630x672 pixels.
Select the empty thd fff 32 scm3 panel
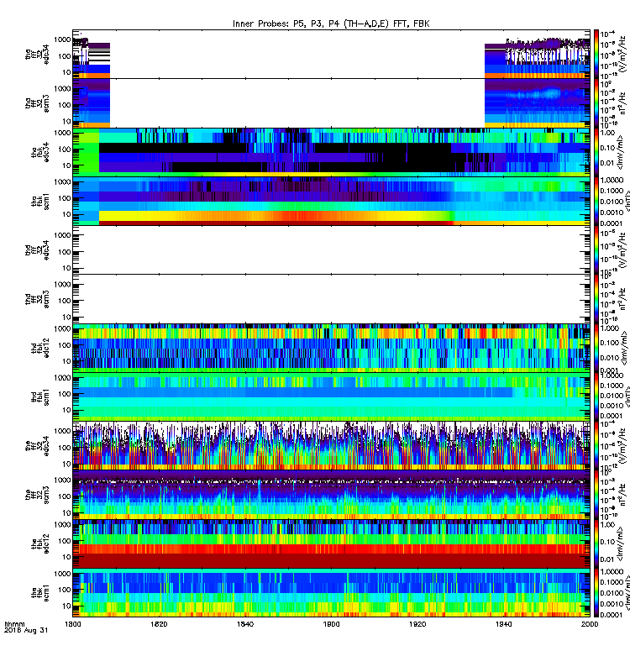point(331,299)
